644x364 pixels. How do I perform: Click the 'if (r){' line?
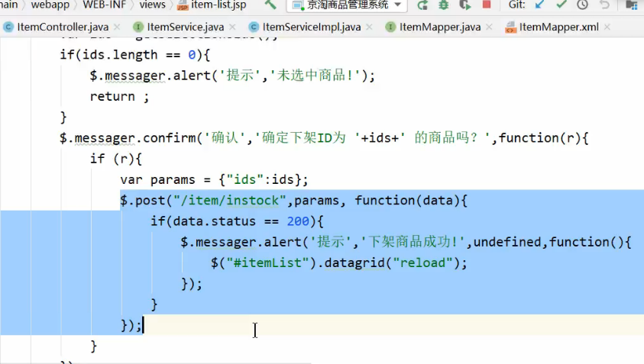tap(116, 159)
